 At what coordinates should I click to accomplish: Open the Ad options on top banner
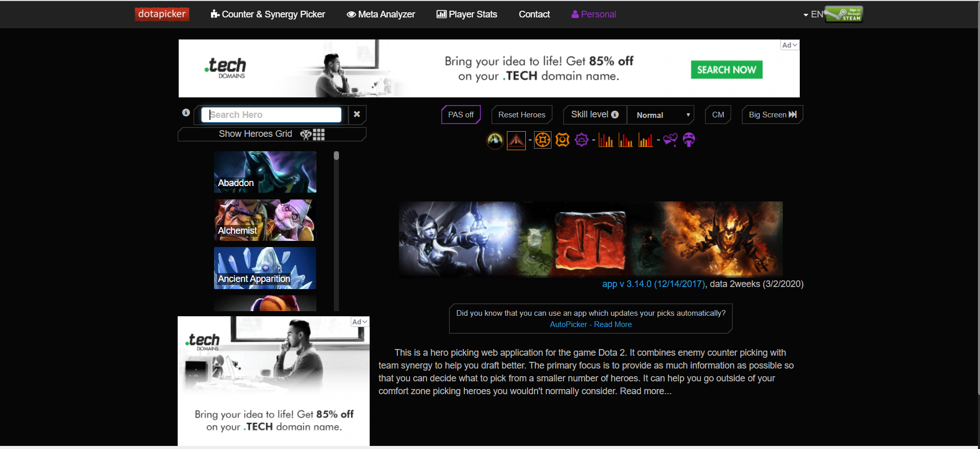[790, 45]
